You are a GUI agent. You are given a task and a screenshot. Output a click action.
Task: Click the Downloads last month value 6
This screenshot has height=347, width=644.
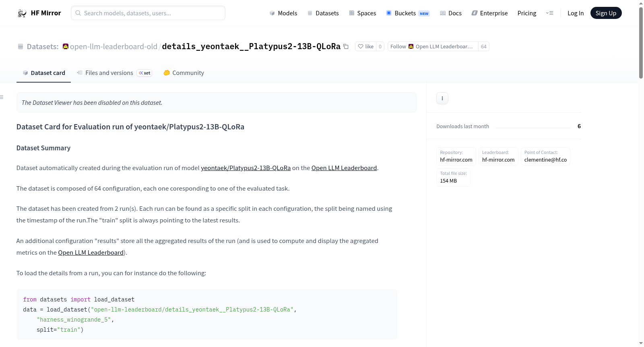pos(579,126)
